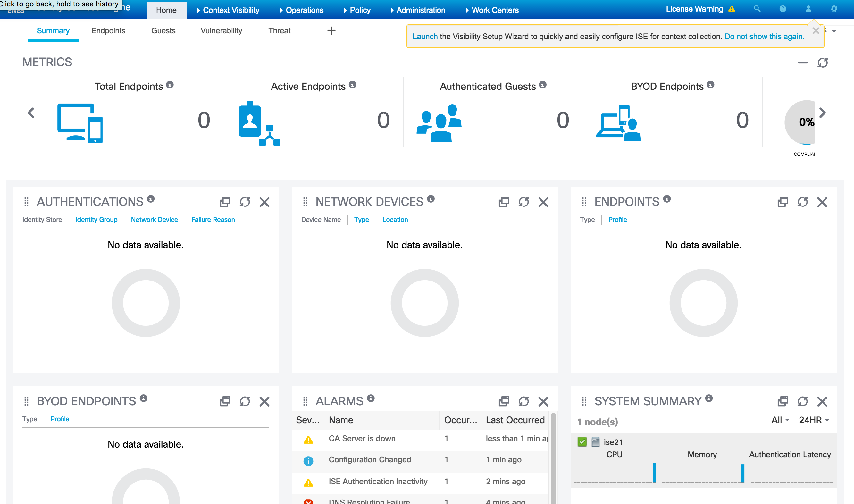Click info icon beside Total Endpoints

[x=170, y=85]
